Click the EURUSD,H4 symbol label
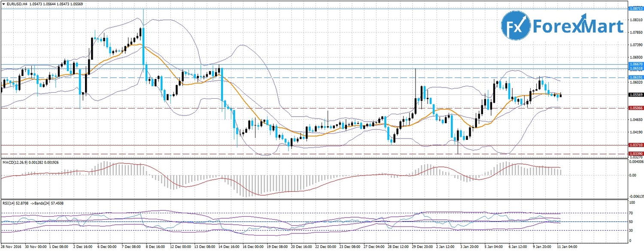644x251 pixels. pyautogui.click(x=18, y=4)
